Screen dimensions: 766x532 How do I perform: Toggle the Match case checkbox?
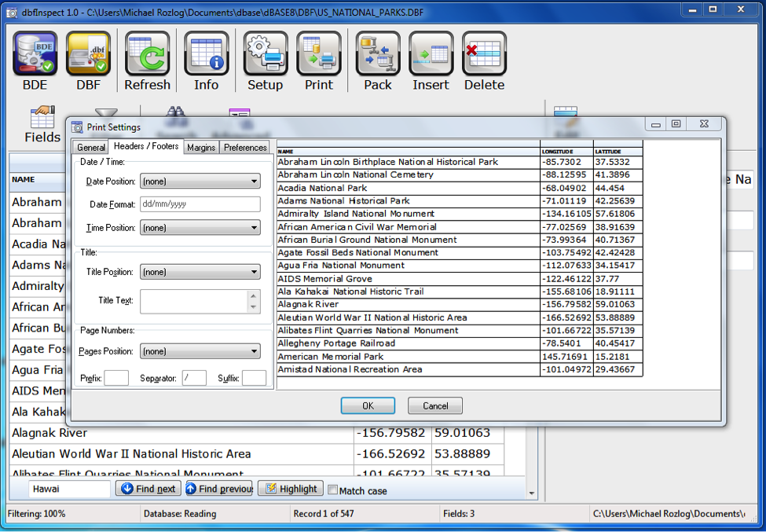tap(332, 490)
